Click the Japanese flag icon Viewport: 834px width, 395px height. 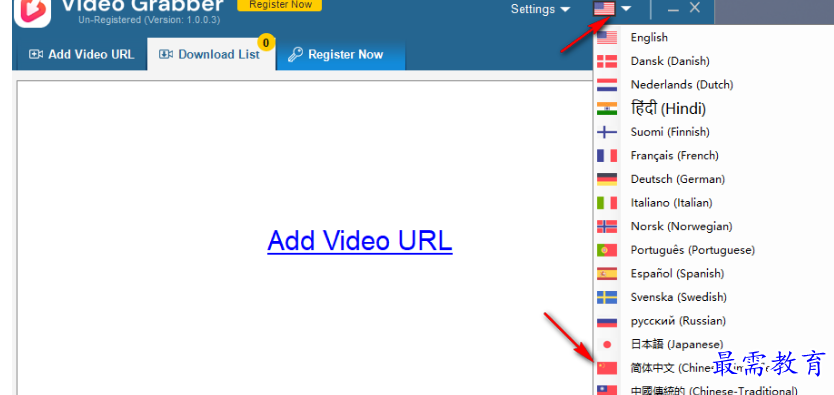(x=607, y=344)
